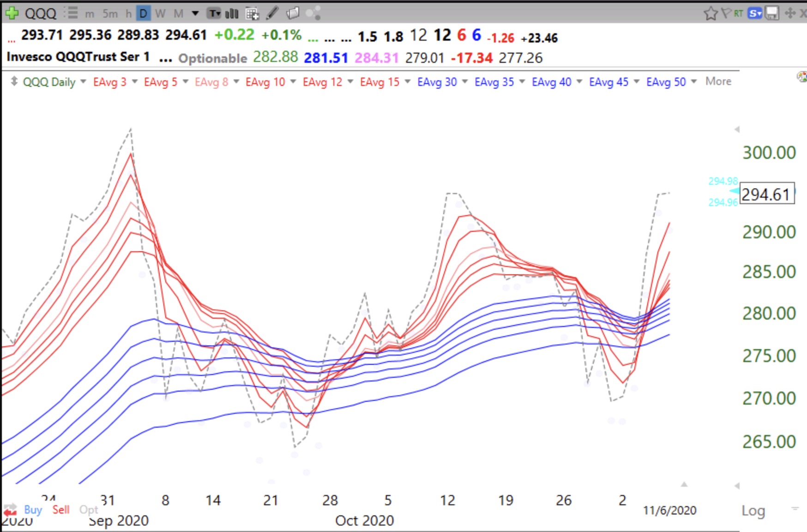Click the Opt button
The image size is (807, 532).
(89, 510)
